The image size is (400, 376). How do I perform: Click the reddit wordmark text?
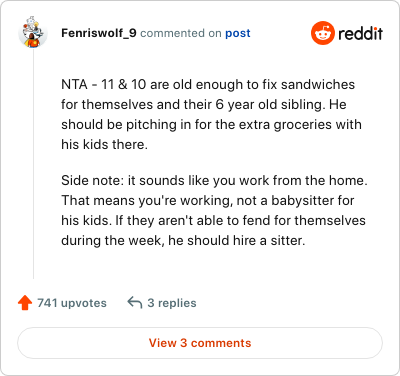tap(360, 33)
